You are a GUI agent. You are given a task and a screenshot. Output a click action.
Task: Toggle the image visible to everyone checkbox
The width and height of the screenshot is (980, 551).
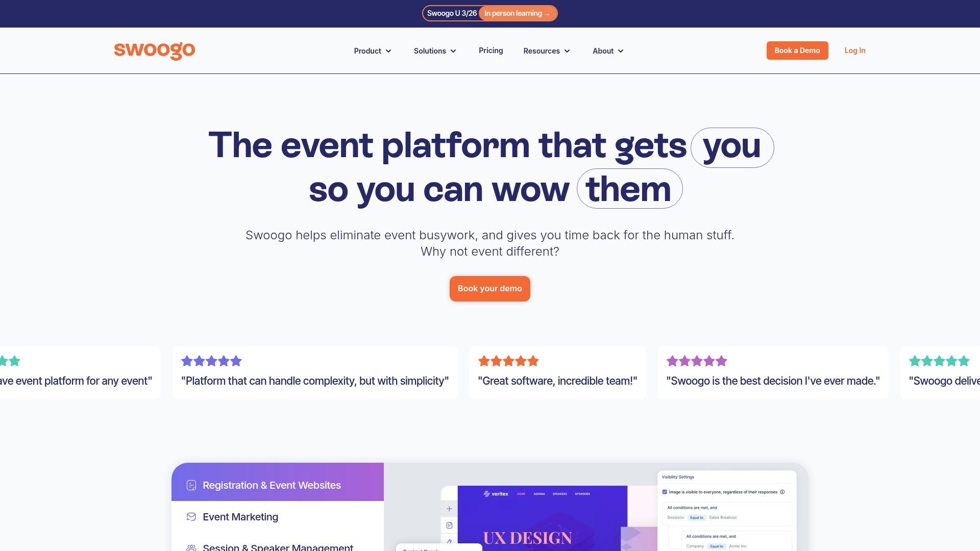665,492
